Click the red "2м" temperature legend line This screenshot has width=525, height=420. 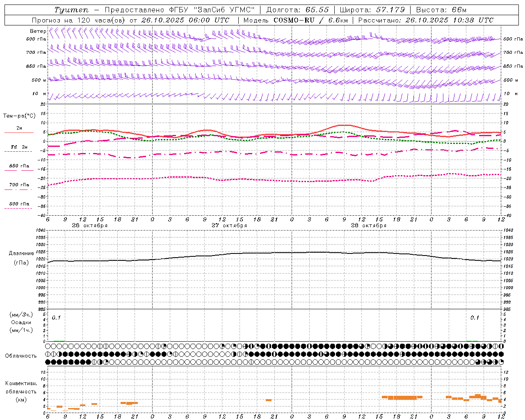tap(19, 132)
